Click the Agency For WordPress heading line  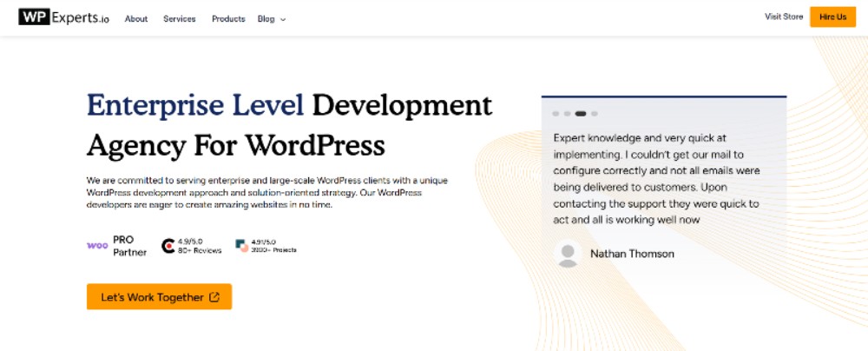pyautogui.click(x=236, y=146)
